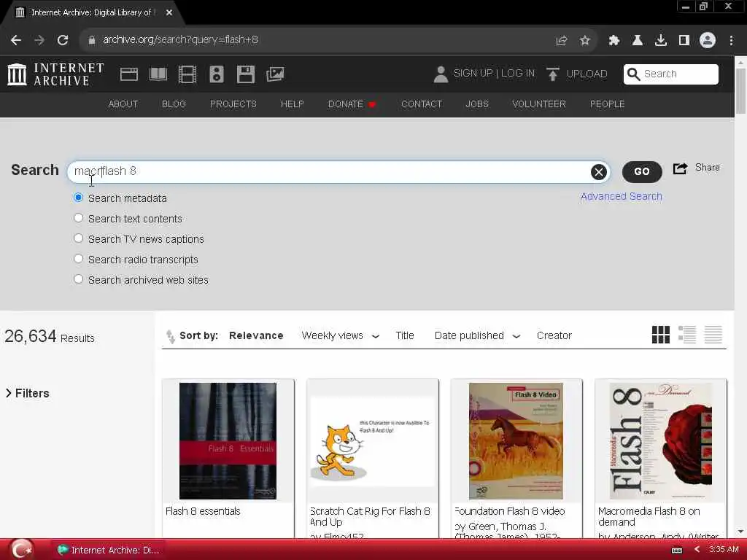Select Search TV news captions option
Viewport: 747px width, 560px height.
79,238
